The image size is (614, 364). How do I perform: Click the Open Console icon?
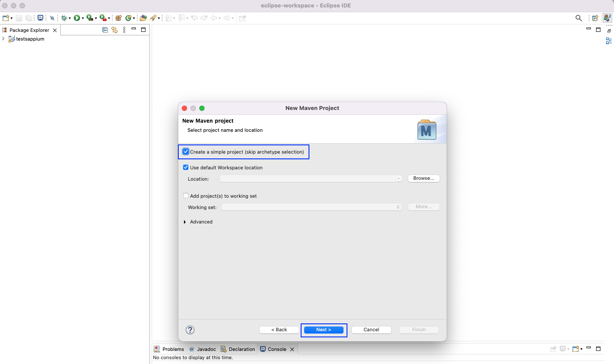tap(576, 349)
